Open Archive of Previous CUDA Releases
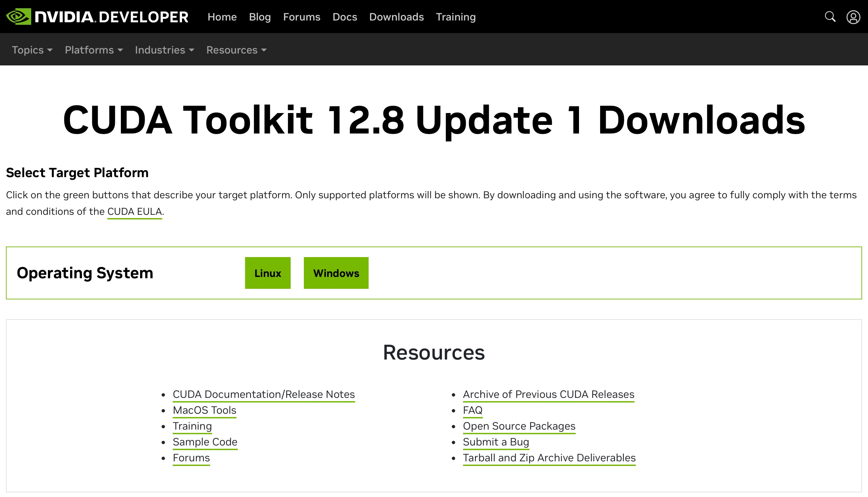868x497 pixels. pyautogui.click(x=548, y=395)
